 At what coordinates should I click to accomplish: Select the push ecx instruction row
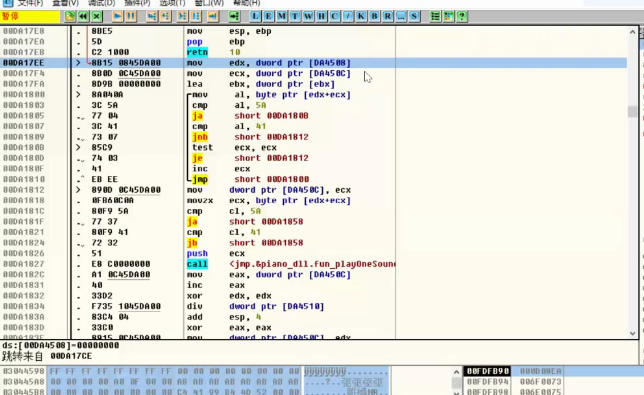point(314,253)
